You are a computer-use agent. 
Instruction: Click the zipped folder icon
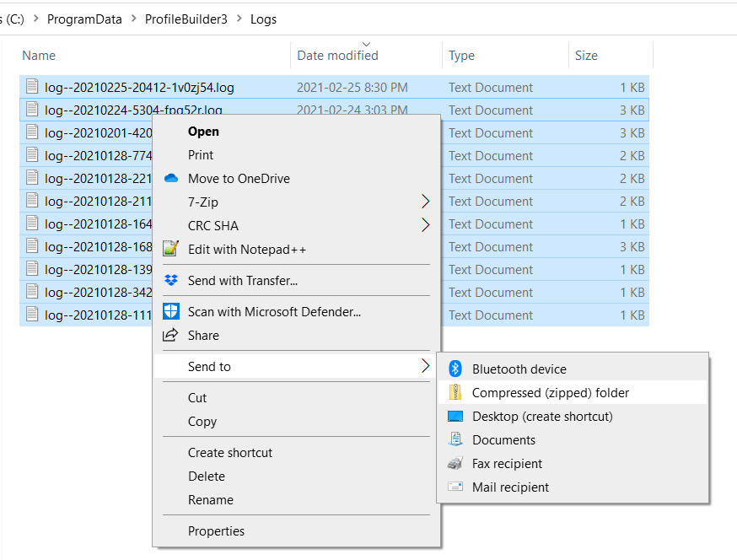[455, 392]
